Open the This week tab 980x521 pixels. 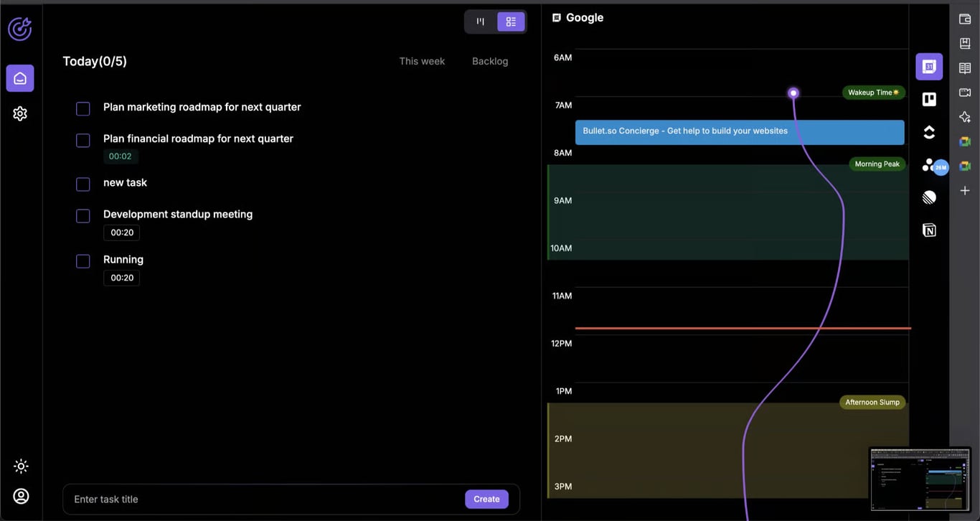click(422, 61)
